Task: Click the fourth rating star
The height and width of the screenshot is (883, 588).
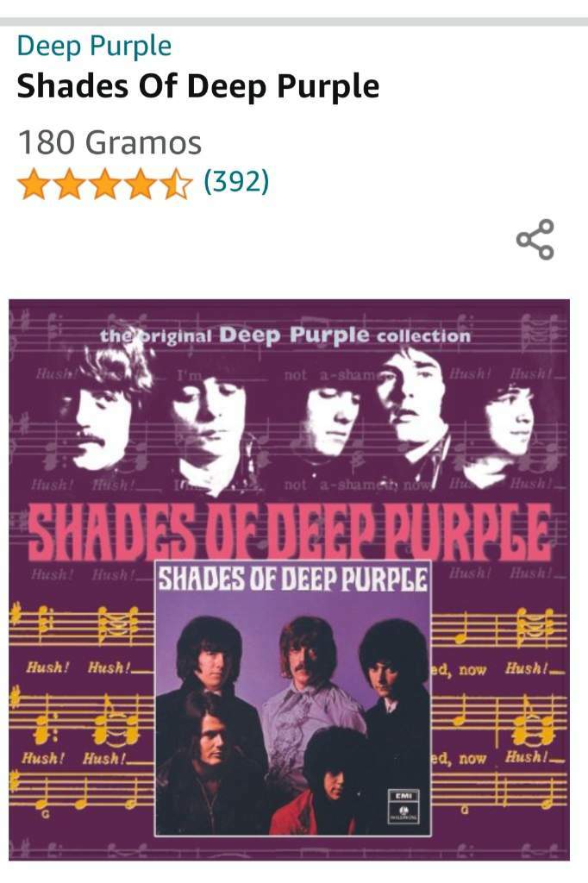Action: coord(141,184)
